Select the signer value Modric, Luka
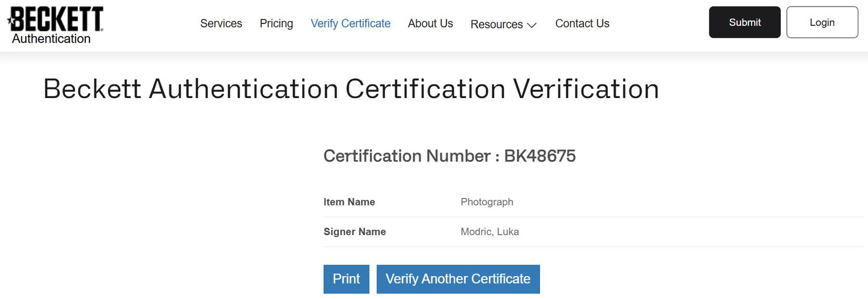The width and height of the screenshot is (868, 299). (x=490, y=232)
